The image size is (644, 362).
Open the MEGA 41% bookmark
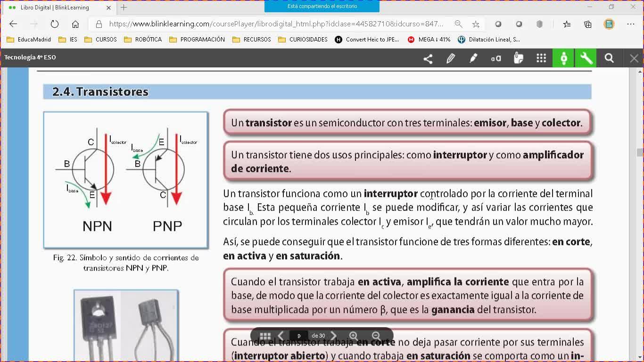click(429, 40)
